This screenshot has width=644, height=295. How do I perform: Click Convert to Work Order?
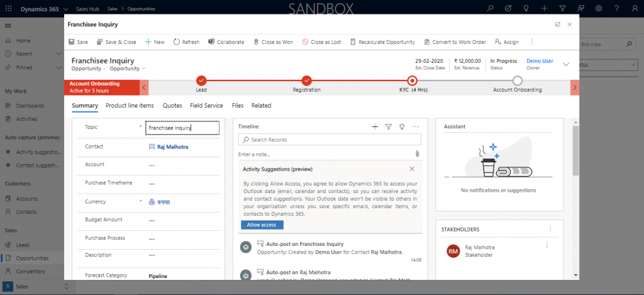[x=455, y=42]
